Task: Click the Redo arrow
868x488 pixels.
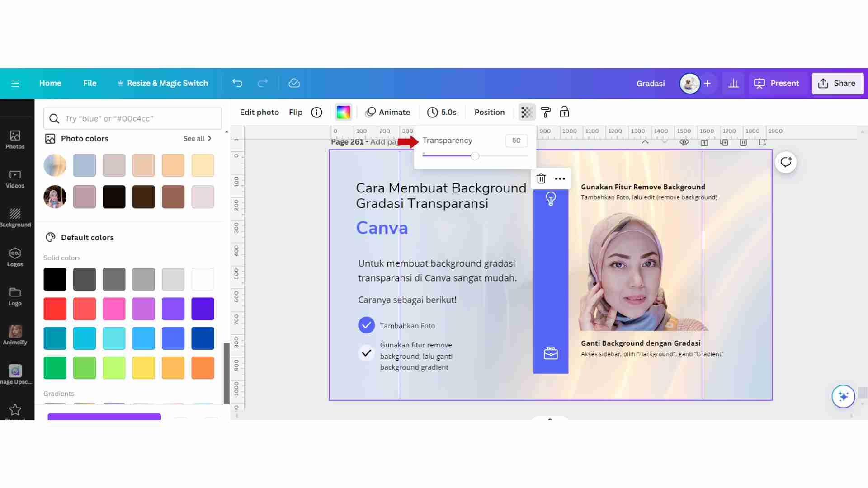Action: (263, 83)
